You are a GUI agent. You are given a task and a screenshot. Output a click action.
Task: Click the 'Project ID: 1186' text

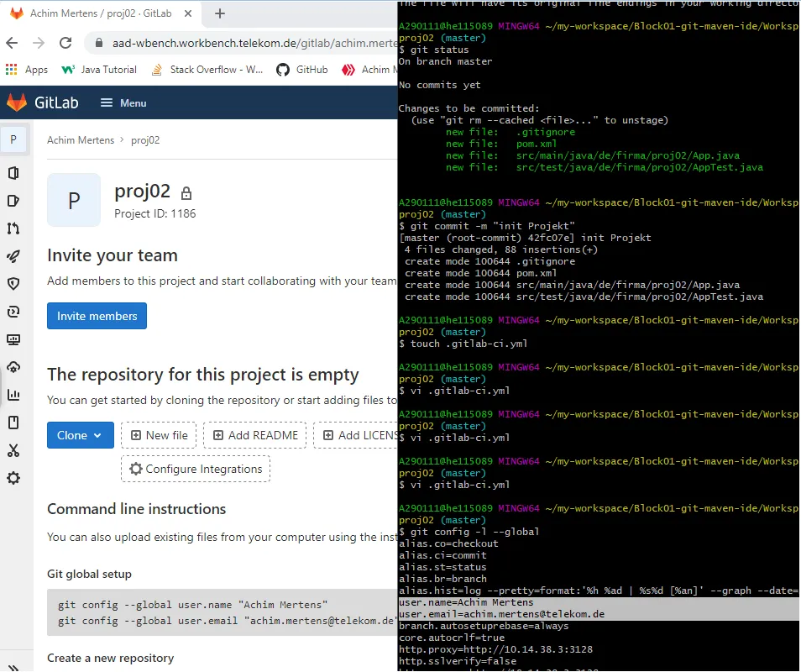pyautogui.click(x=154, y=213)
